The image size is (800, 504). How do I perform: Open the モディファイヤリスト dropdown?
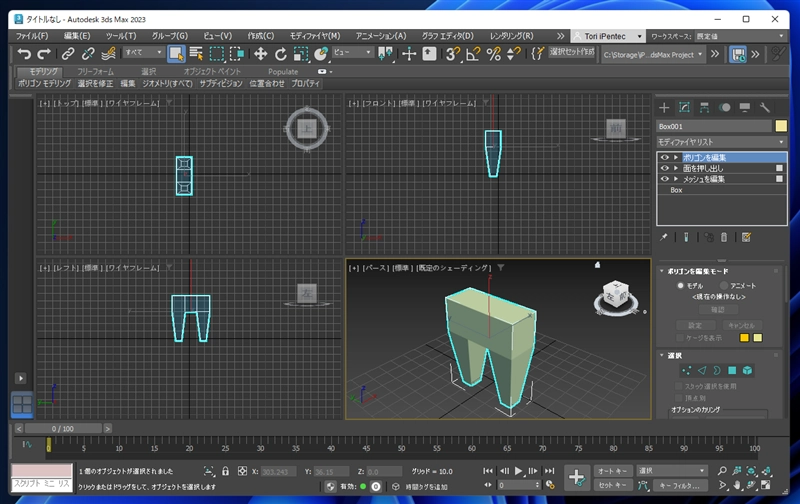coord(721,142)
